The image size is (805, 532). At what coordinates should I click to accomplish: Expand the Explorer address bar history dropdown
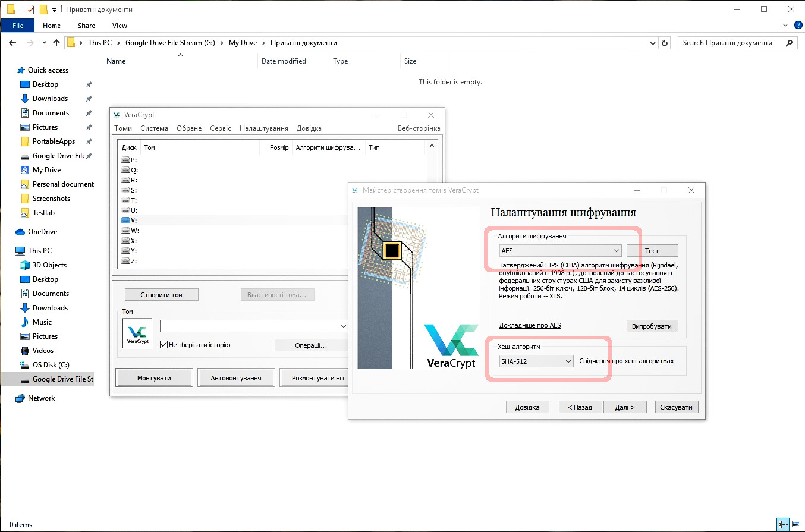(x=653, y=43)
